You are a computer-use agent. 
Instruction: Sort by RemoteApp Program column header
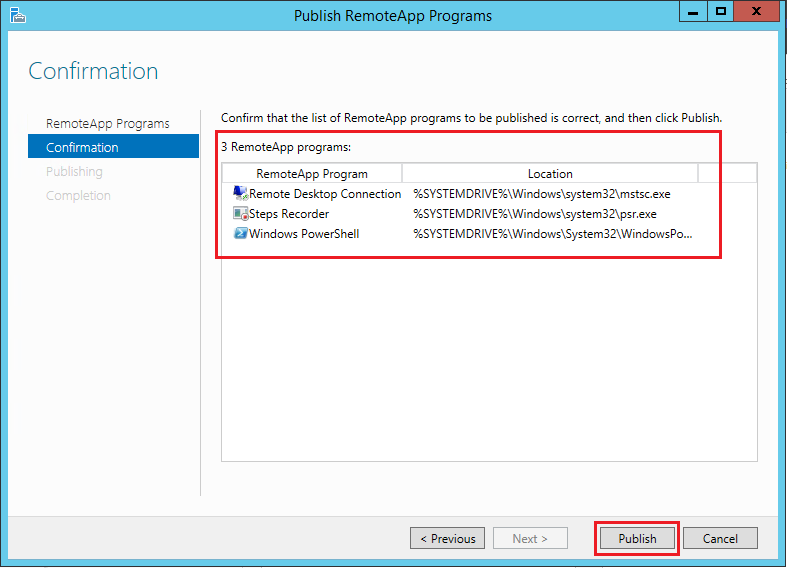(x=312, y=174)
